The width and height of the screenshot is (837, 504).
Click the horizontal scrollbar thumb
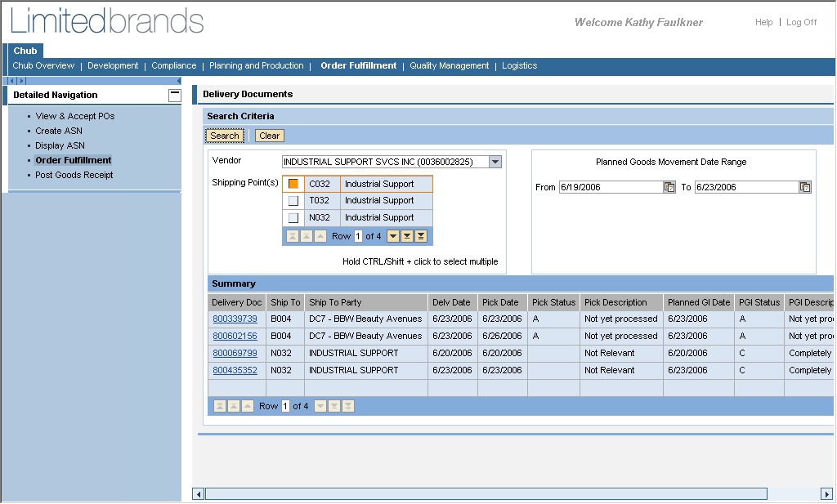(486, 494)
